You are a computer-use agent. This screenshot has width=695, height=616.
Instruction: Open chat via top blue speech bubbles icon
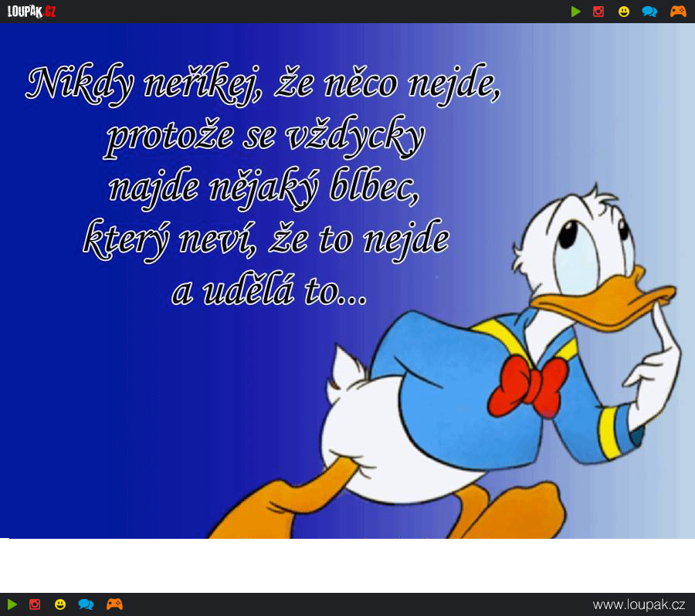tap(649, 12)
